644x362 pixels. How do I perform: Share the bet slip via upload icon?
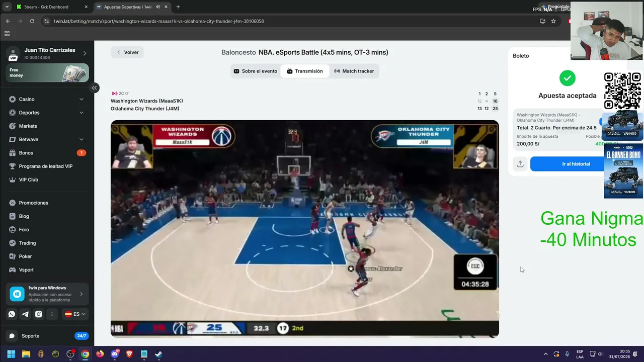pos(520,164)
